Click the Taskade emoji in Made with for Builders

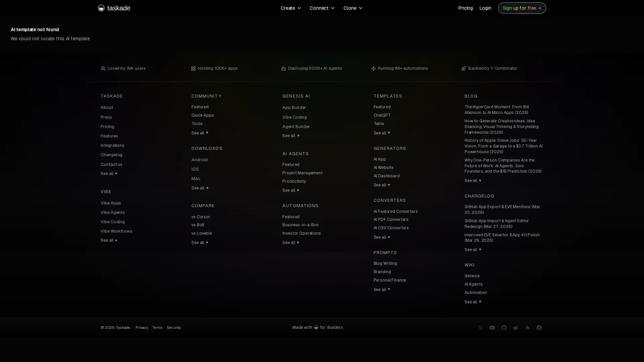(x=316, y=327)
